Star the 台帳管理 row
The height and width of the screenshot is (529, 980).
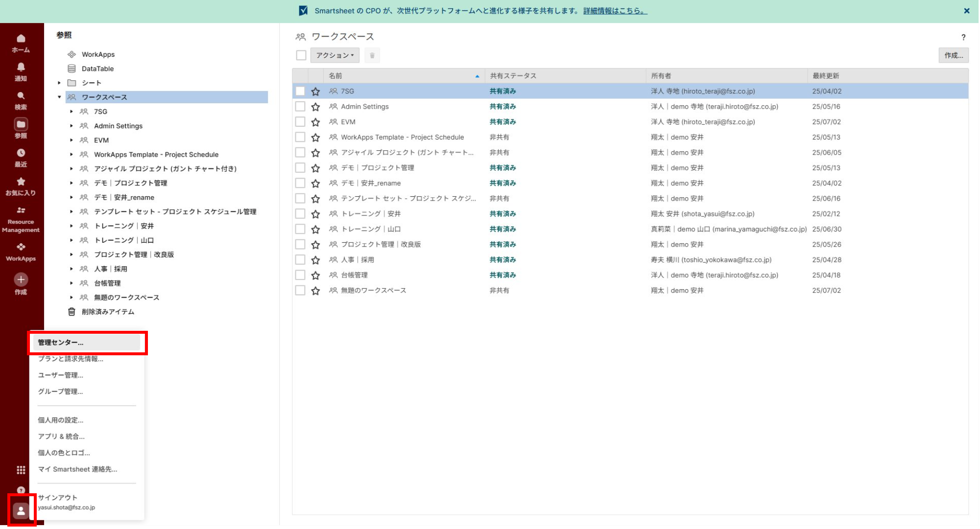[x=315, y=276]
